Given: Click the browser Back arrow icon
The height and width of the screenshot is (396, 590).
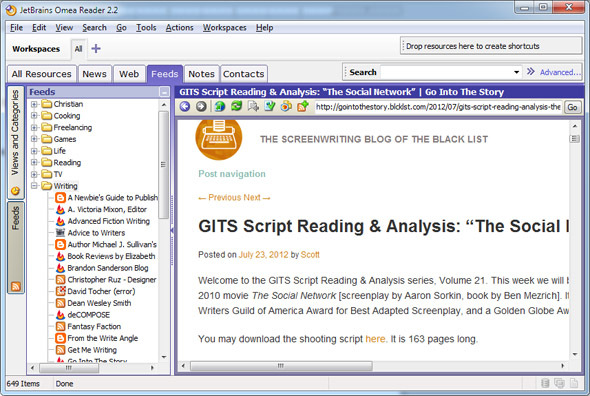Looking at the screenshot, I should point(185,107).
